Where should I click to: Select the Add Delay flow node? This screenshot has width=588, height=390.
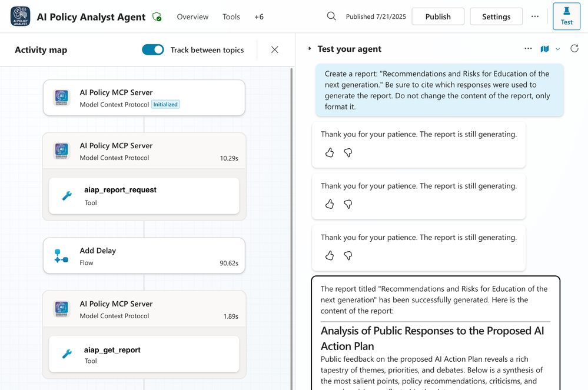(144, 256)
